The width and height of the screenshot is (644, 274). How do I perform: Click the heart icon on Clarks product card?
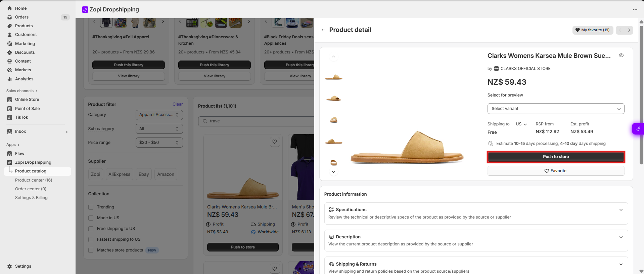pos(275,142)
